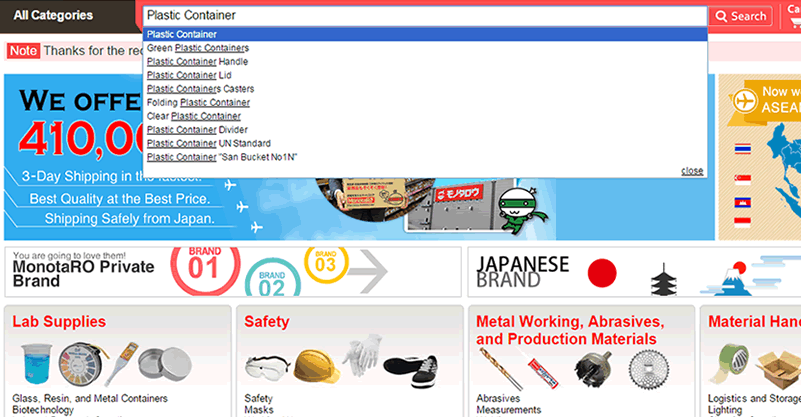Click the green ninja mascot
The width and height of the screenshot is (801, 417).
click(x=520, y=211)
